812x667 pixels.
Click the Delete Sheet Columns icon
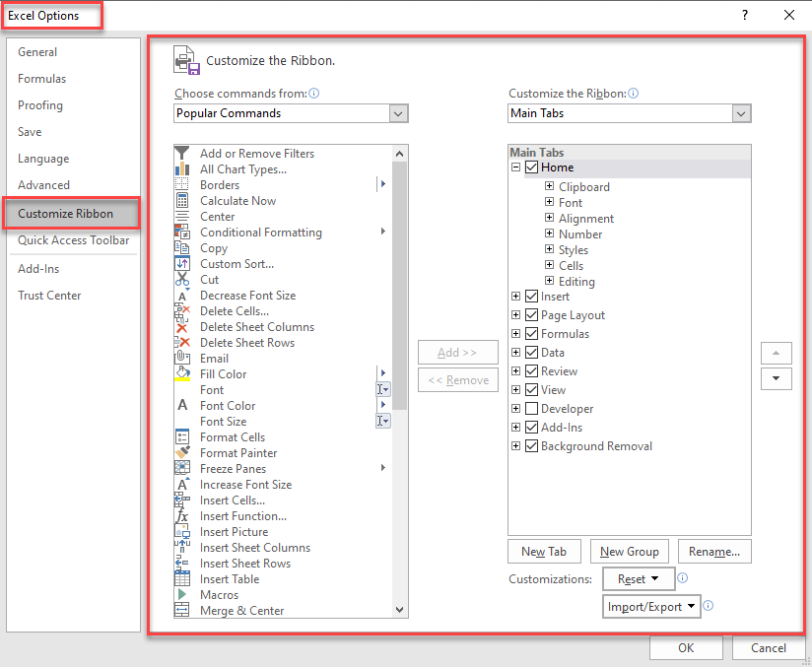click(181, 327)
